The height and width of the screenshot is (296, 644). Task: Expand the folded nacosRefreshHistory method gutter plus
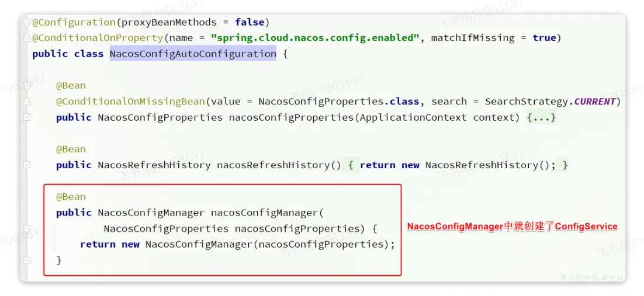(x=27, y=165)
